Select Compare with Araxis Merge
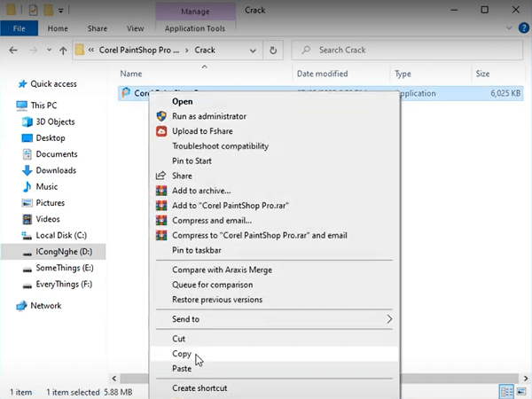 coord(222,270)
